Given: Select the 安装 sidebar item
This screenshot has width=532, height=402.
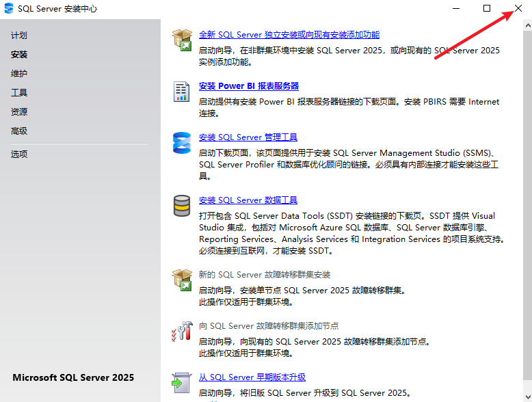Looking at the screenshot, I should pos(19,55).
